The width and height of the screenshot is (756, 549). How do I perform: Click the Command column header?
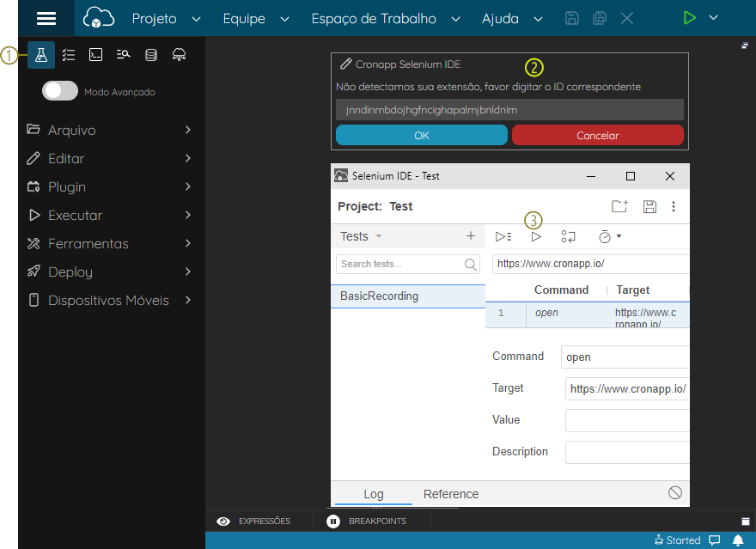(x=561, y=290)
